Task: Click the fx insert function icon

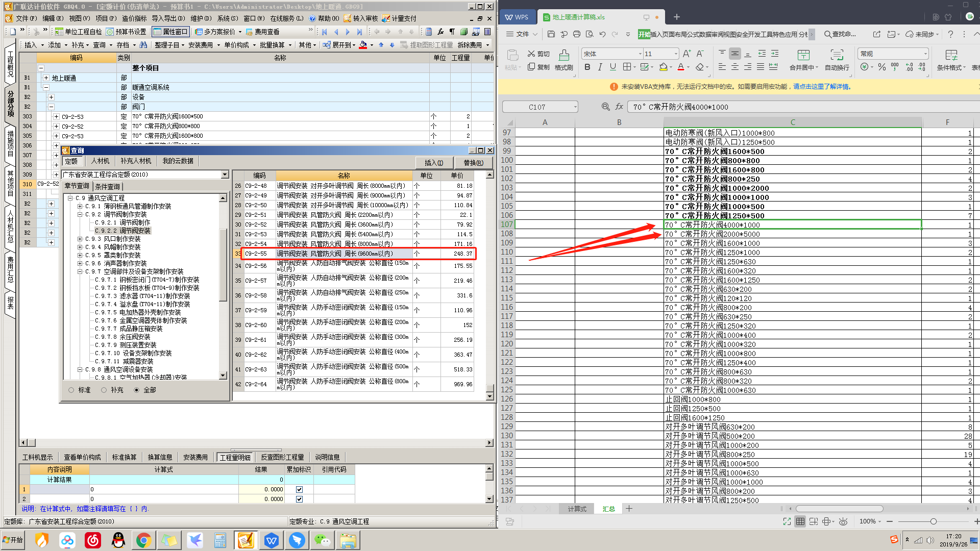Action: [619, 107]
